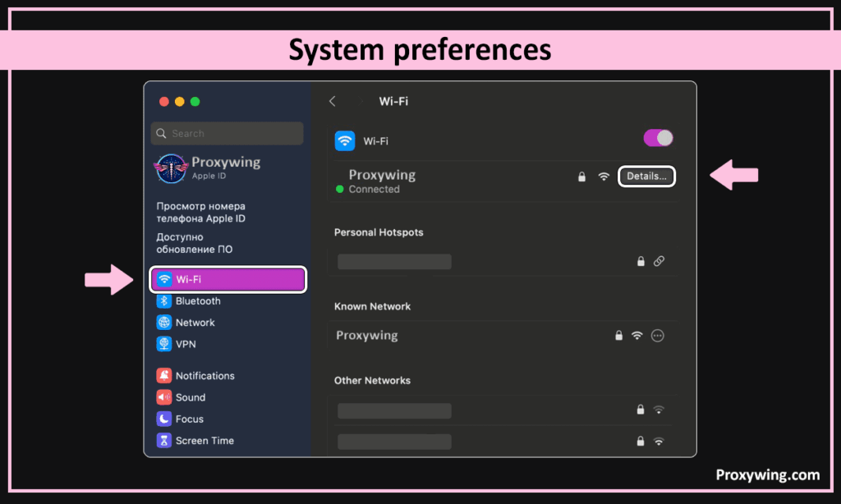
Task: Click the Personal Hotspot link icon
Action: point(659,261)
